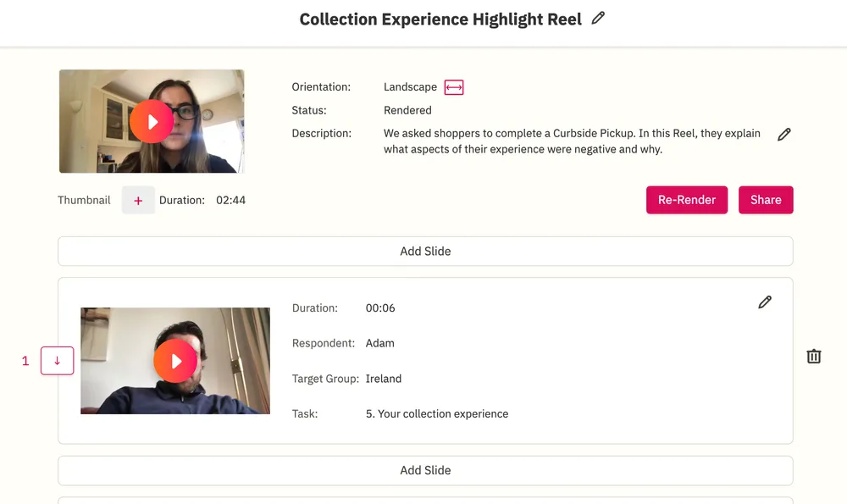Edit Adam's slide with pencil icon
The height and width of the screenshot is (504, 847).
click(765, 302)
